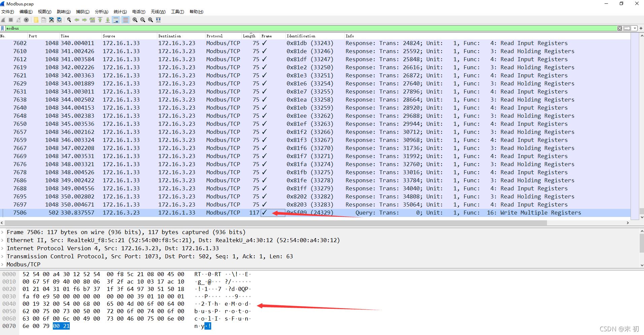Select packet row Trans: 34808
Viewport: 644px width, 335px height.
(315, 196)
